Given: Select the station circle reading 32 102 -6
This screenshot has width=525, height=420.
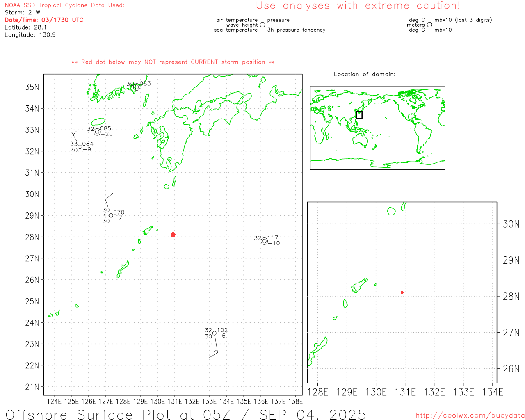Looking at the screenshot, I should (x=214, y=333).
